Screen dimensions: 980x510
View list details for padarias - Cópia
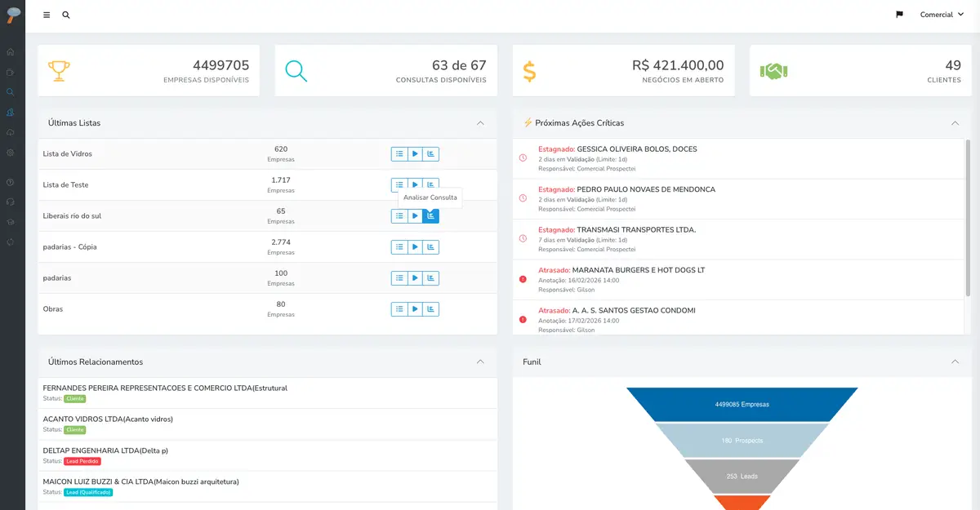(399, 246)
